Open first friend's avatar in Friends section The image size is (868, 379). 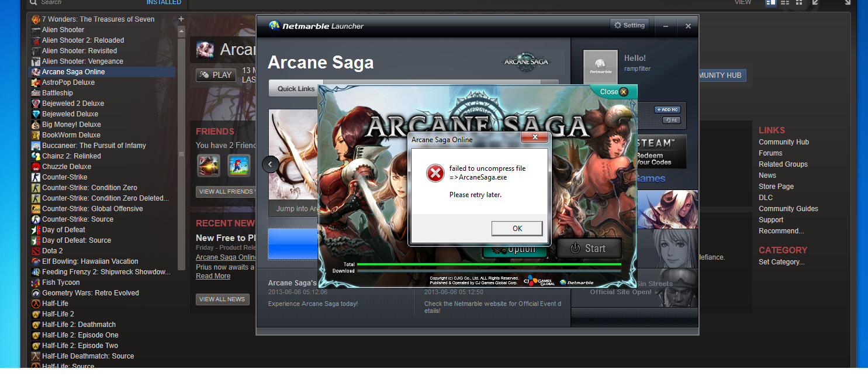pyautogui.click(x=208, y=166)
